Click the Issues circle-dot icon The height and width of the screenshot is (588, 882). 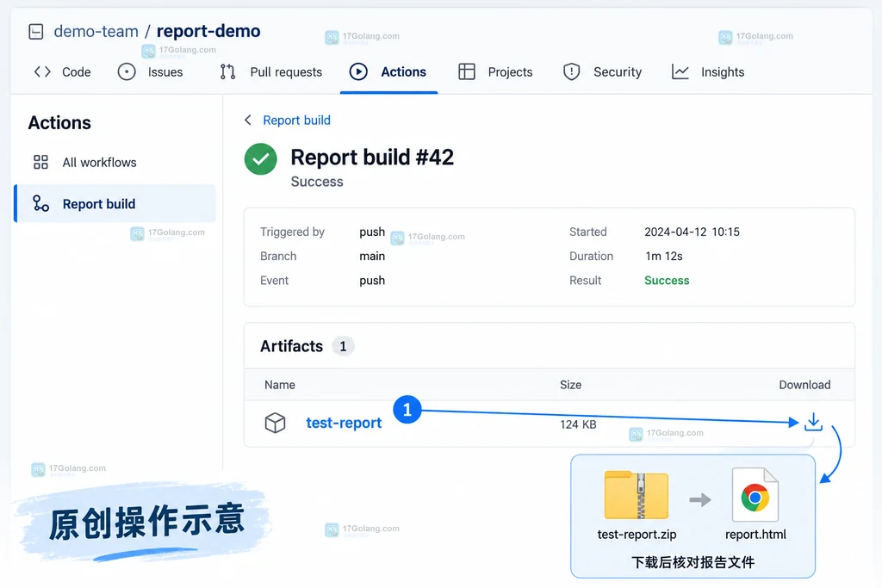coord(127,72)
